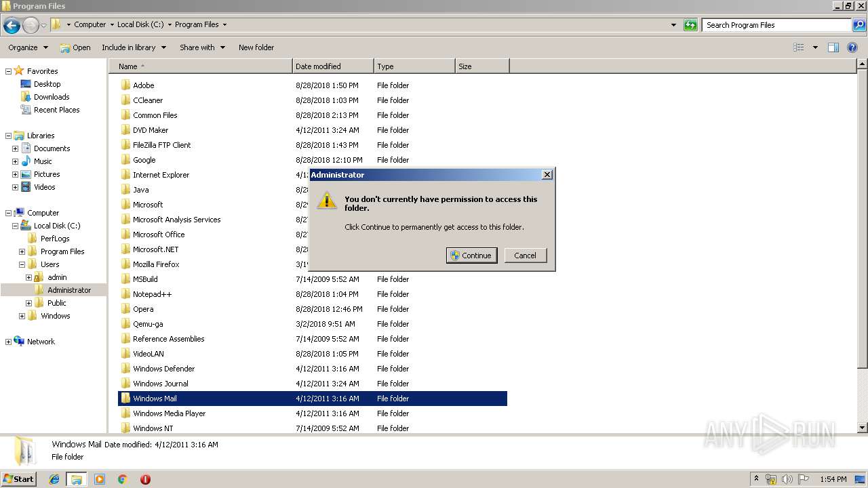Select FileZilla FTP Client folder icon

pyautogui.click(x=125, y=145)
